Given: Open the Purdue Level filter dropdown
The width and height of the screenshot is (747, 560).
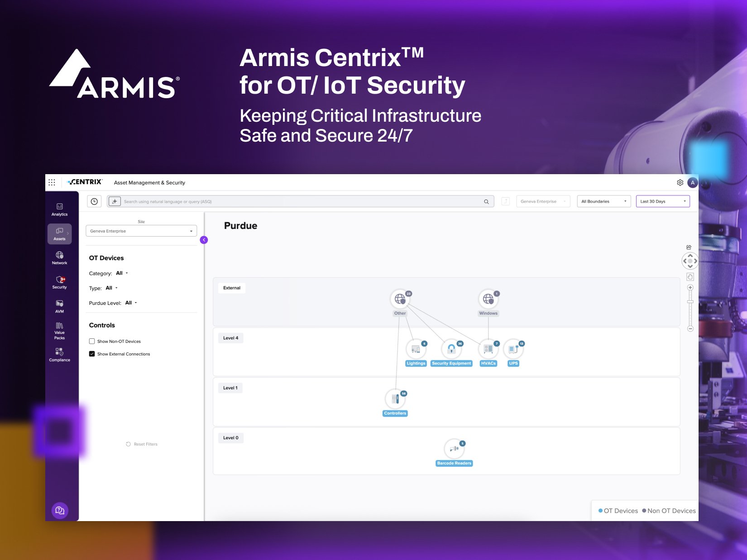Looking at the screenshot, I should coord(131,303).
